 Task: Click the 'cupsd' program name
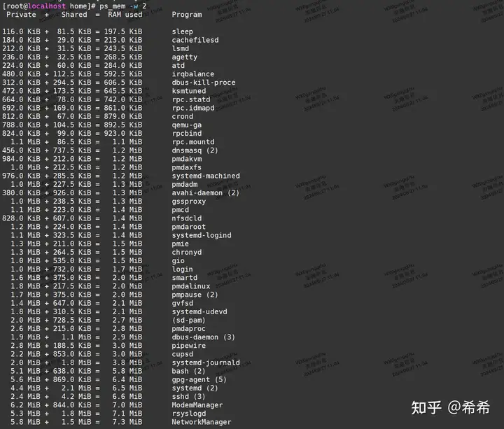tap(182, 354)
